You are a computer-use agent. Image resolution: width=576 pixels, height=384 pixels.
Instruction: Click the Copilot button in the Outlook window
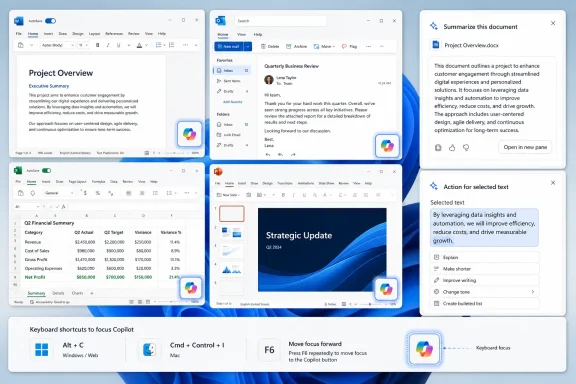(387, 146)
